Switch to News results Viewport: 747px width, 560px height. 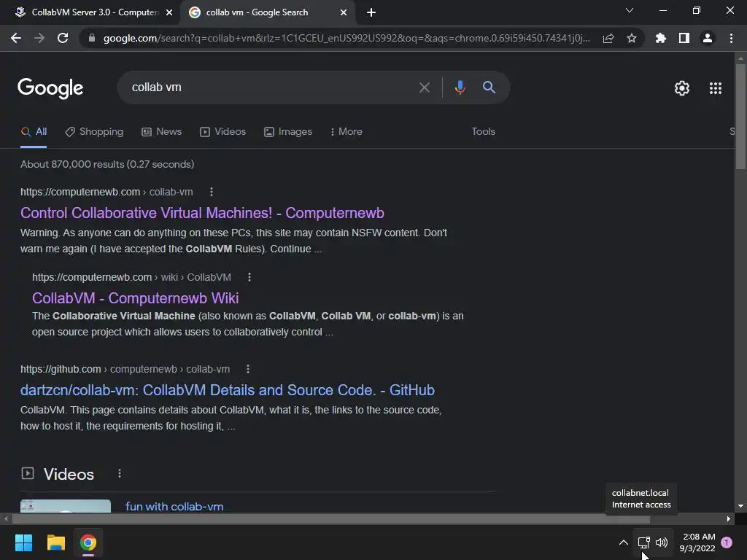pyautogui.click(x=161, y=132)
